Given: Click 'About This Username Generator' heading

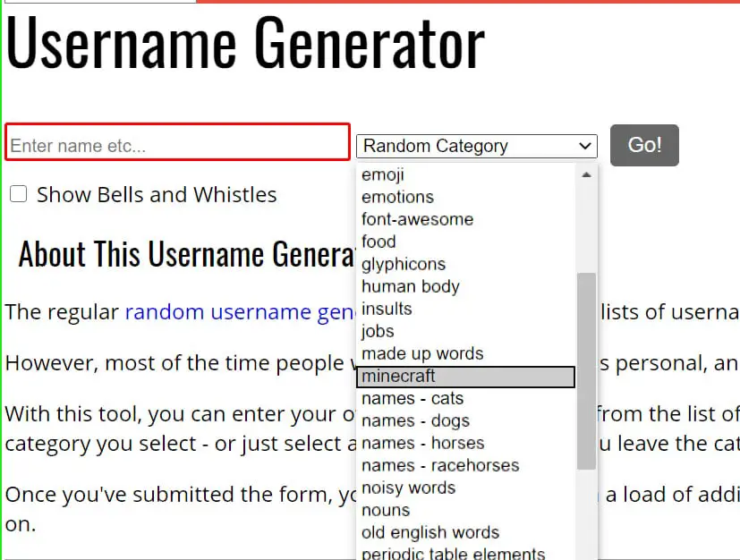Looking at the screenshot, I should [186, 254].
